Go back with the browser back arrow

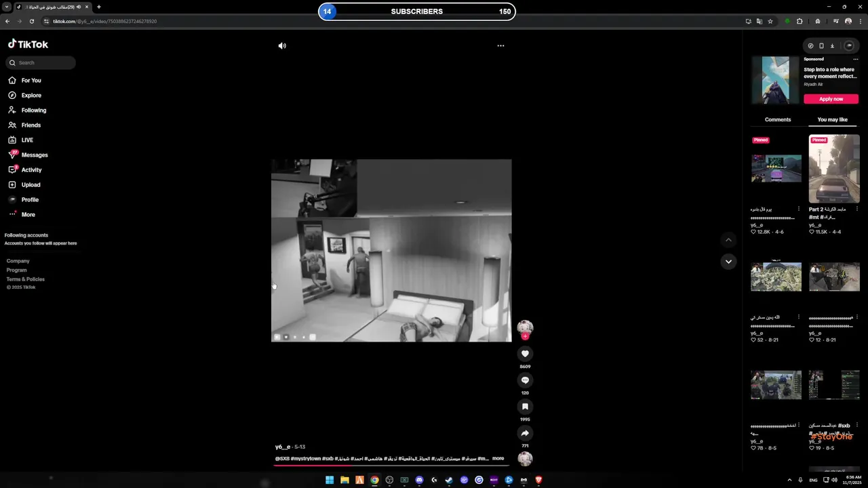7,22
